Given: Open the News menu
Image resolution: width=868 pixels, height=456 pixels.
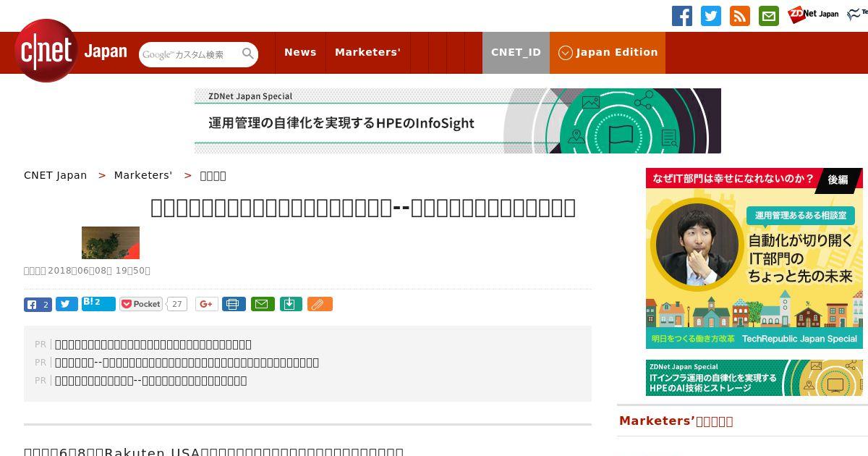Looking at the screenshot, I should [x=300, y=52].
